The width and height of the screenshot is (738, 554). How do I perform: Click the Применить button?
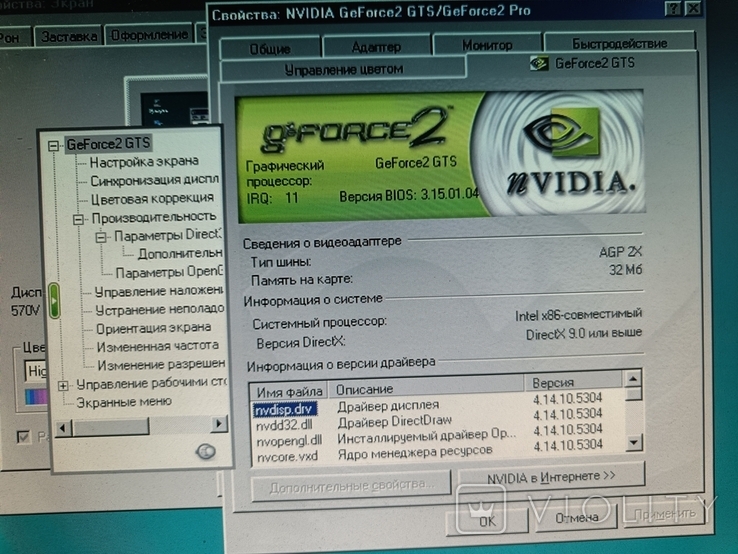coord(665,514)
